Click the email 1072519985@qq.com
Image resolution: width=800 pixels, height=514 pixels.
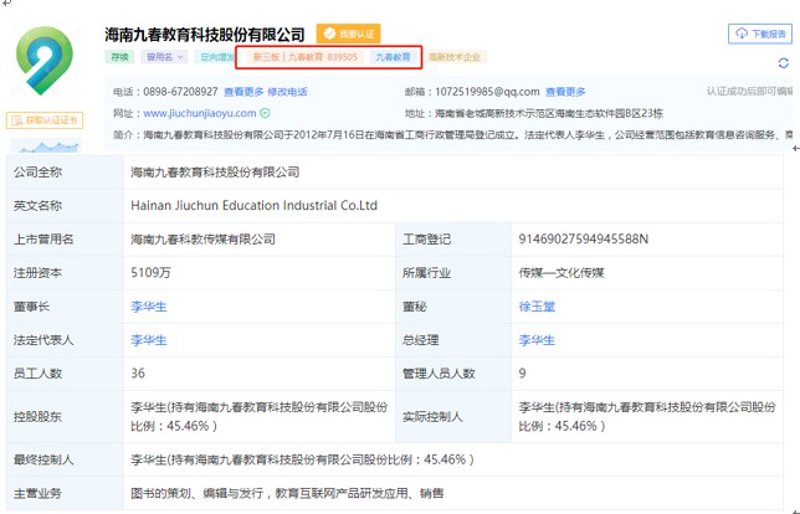pyautogui.click(x=487, y=92)
